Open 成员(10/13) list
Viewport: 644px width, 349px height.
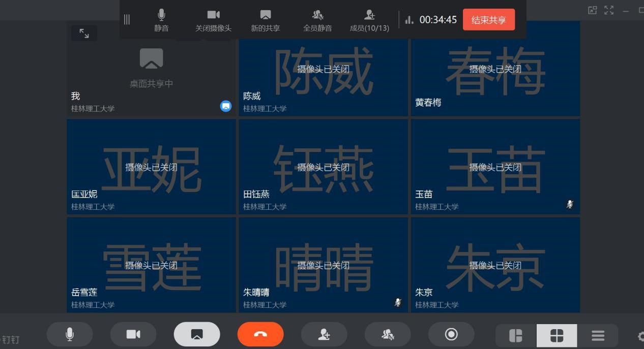point(369,20)
